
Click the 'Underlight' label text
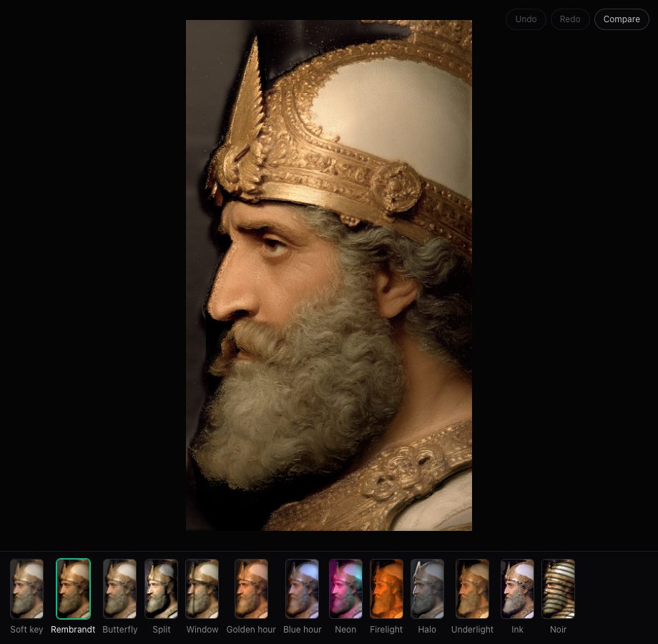tap(472, 629)
